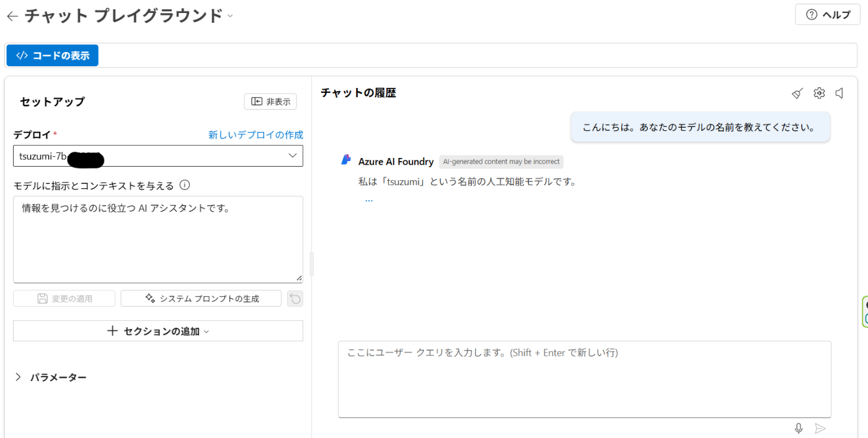Click the チャットの履歴 heading

[358, 93]
